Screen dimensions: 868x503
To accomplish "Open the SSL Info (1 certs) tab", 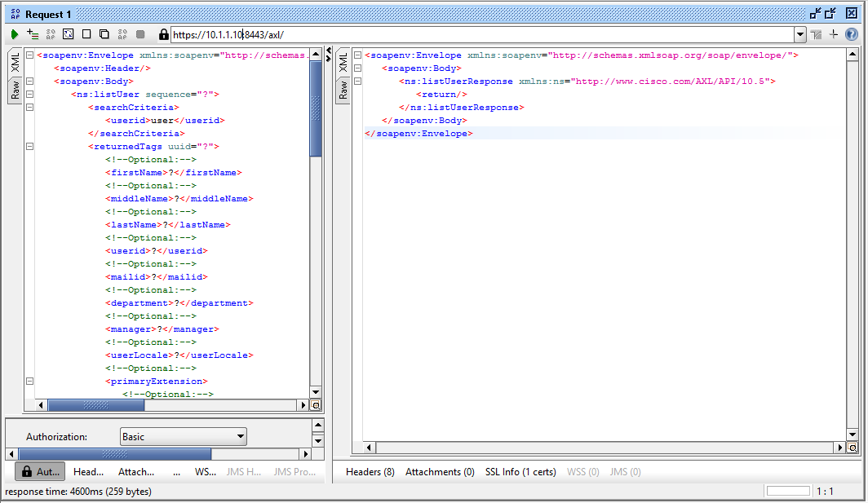I will 520,471.
